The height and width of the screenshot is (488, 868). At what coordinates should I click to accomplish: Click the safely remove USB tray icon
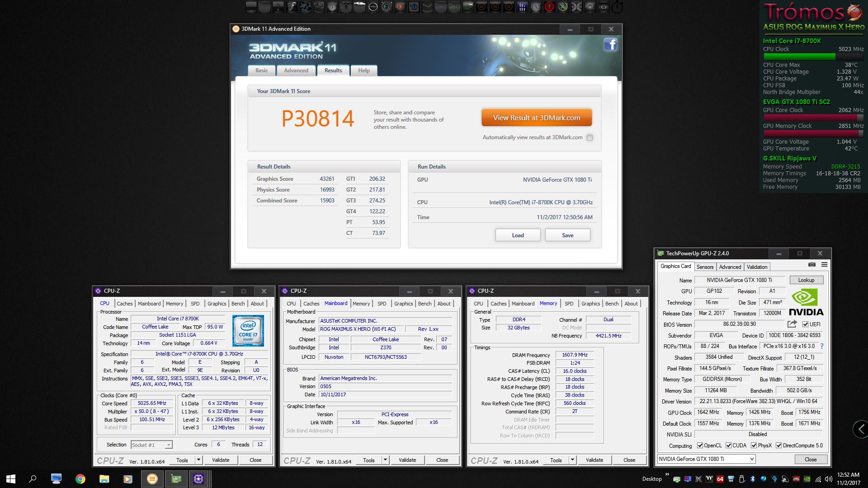(x=742, y=479)
